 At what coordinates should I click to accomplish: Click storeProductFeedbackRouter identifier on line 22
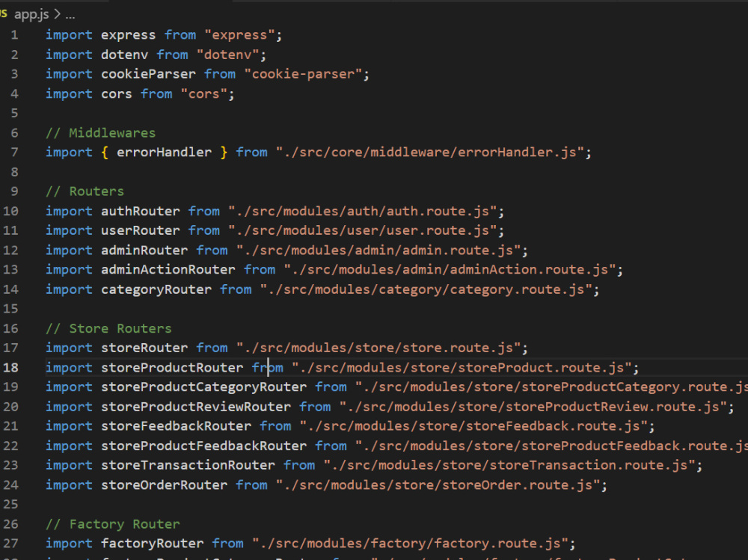tap(203, 446)
